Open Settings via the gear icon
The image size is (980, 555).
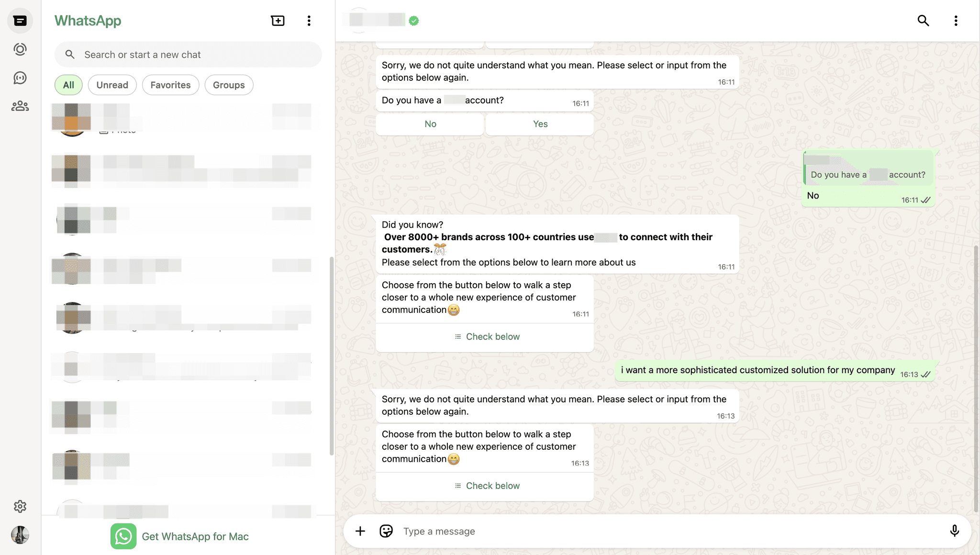20,506
